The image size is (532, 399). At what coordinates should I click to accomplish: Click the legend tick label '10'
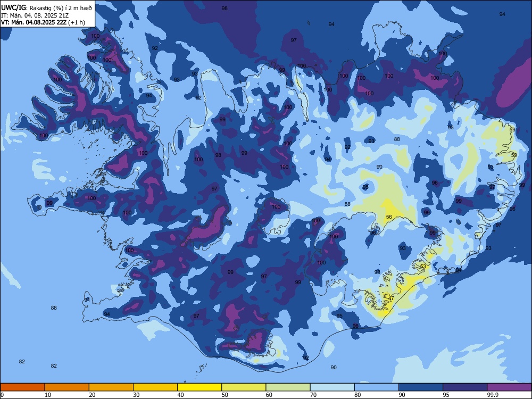48,395
